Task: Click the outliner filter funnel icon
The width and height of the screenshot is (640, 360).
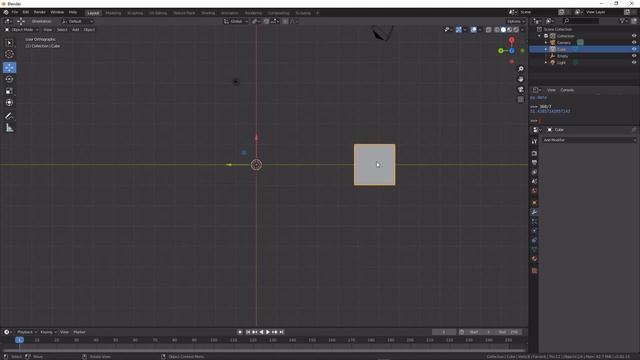Action: click(x=622, y=21)
